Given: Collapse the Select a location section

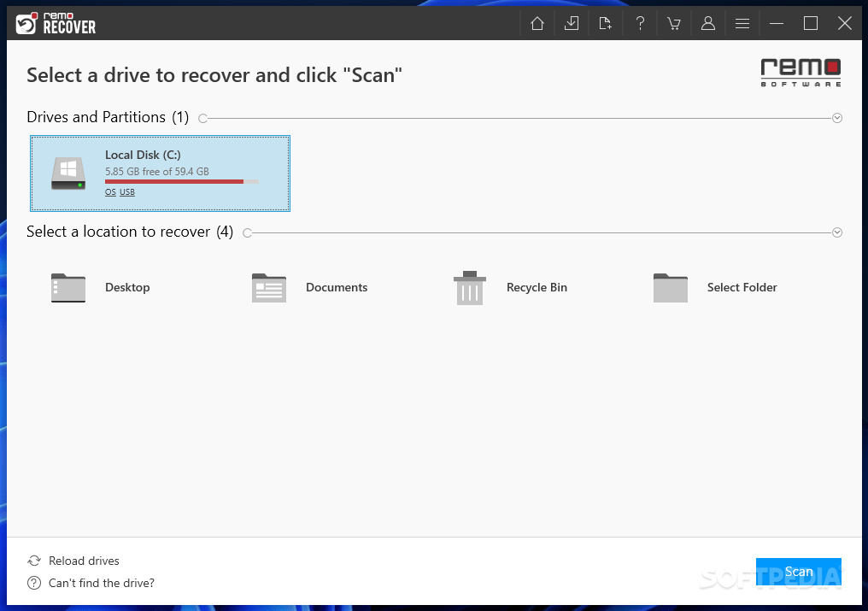Looking at the screenshot, I should [836, 232].
